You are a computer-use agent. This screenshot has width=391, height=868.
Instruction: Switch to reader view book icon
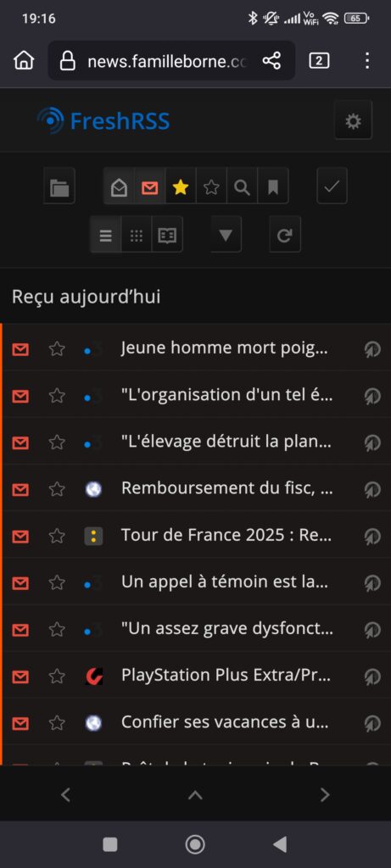click(167, 234)
